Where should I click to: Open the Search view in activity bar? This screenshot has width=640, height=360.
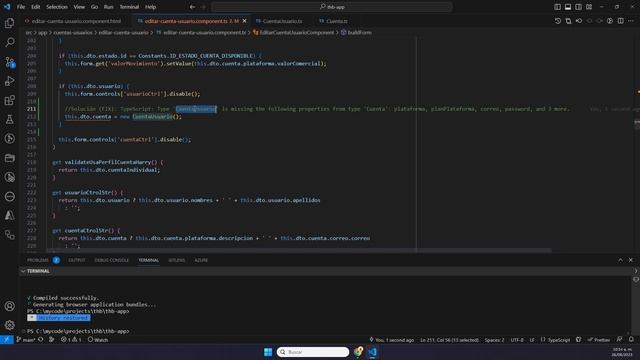pos(9,42)
